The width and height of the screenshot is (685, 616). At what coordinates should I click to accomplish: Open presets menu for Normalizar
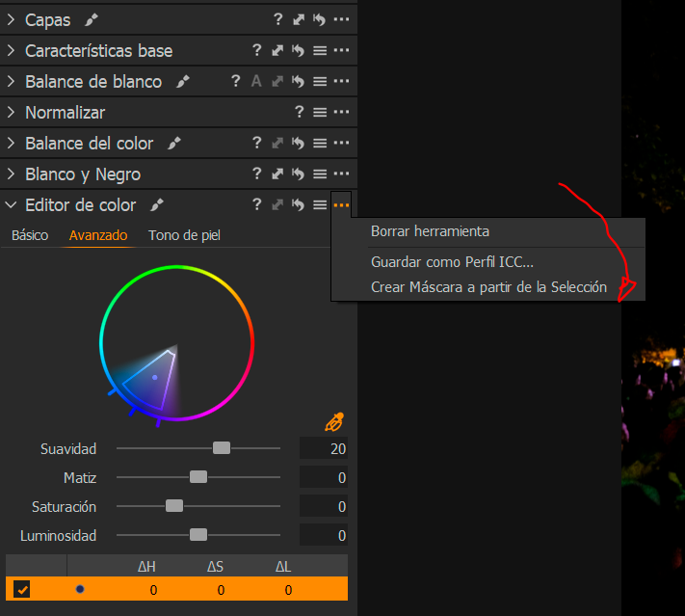click(x=320, y=113)
